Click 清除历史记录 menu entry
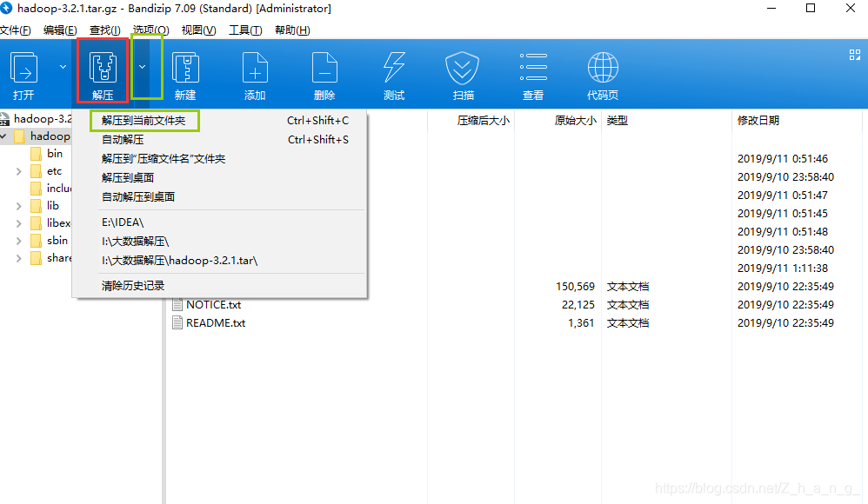This screenshot has height=504, width=868. pos(220,286)
